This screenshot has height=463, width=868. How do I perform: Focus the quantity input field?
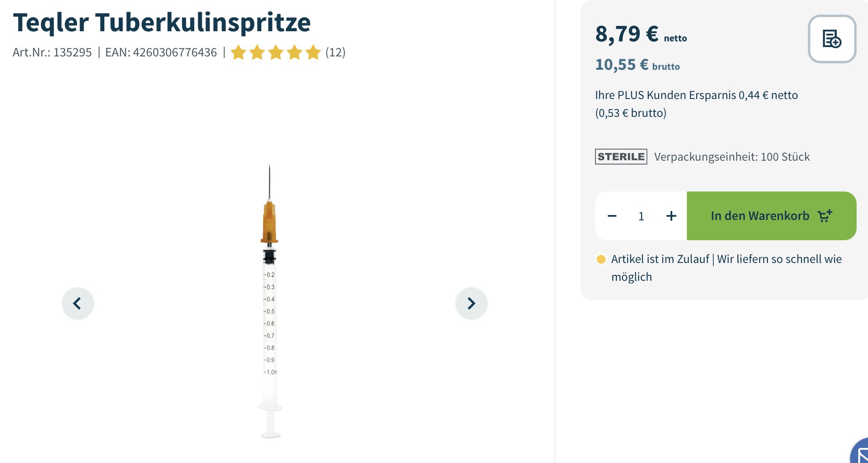pos(641,216)
